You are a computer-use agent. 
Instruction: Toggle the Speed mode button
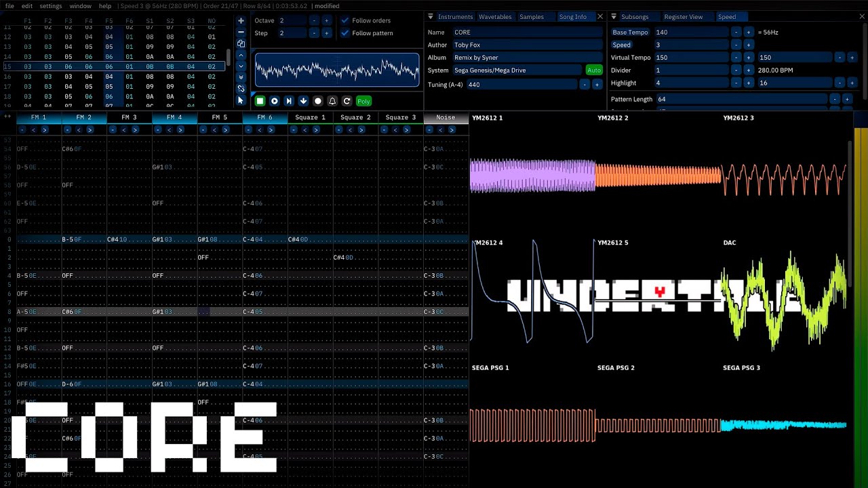tap(622, 45)
